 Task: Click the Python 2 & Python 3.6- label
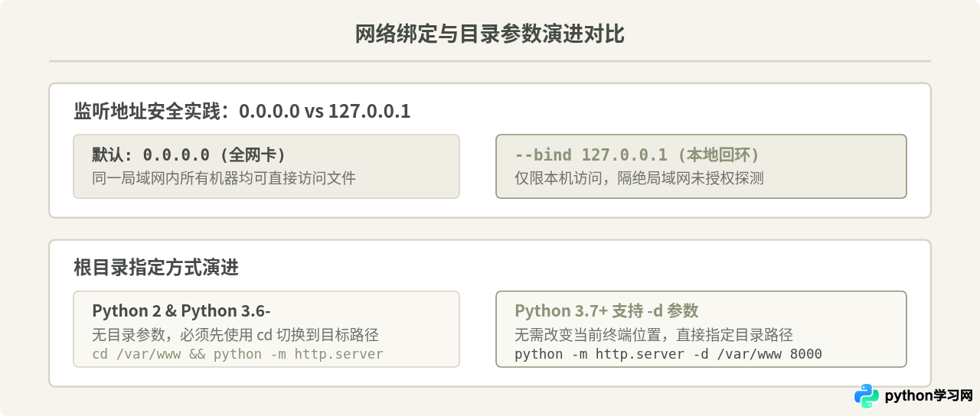pyautogui.click(x=181, y=310)
